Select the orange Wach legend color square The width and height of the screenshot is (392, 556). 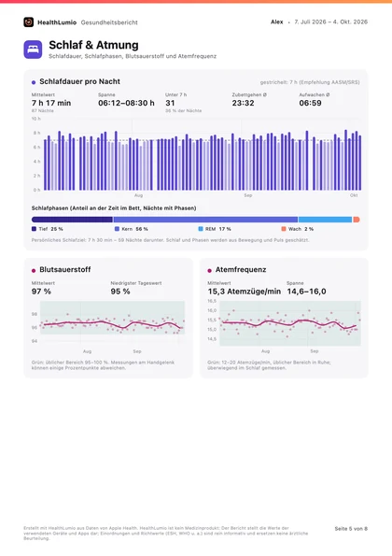pyautogui.click(x=284, y=229)
